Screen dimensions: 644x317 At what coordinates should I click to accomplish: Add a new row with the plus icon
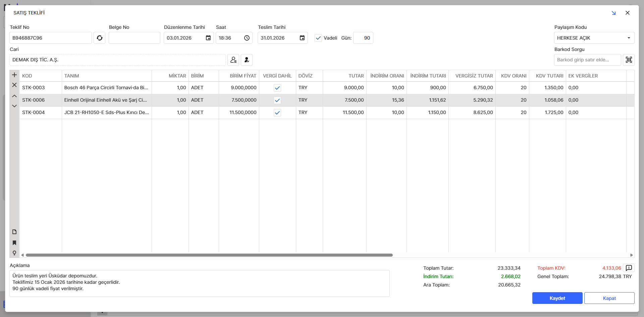pyautogui.click(x=14, y=75)
